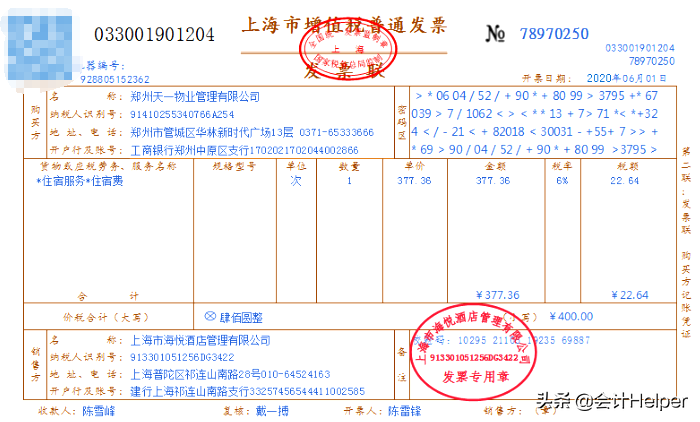This screenshot has width=700, height=422.
Task: Click the column header 规格型号
Action: coord(234,167)
